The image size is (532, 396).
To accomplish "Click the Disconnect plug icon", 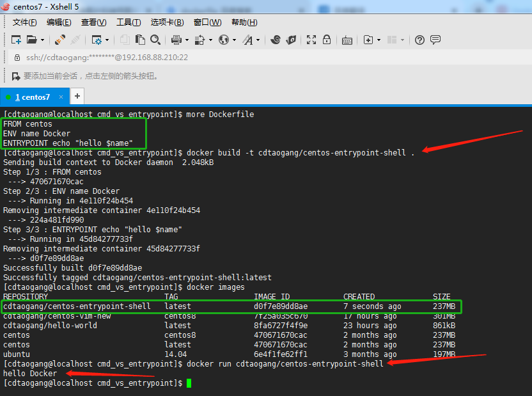I will 75,40.
